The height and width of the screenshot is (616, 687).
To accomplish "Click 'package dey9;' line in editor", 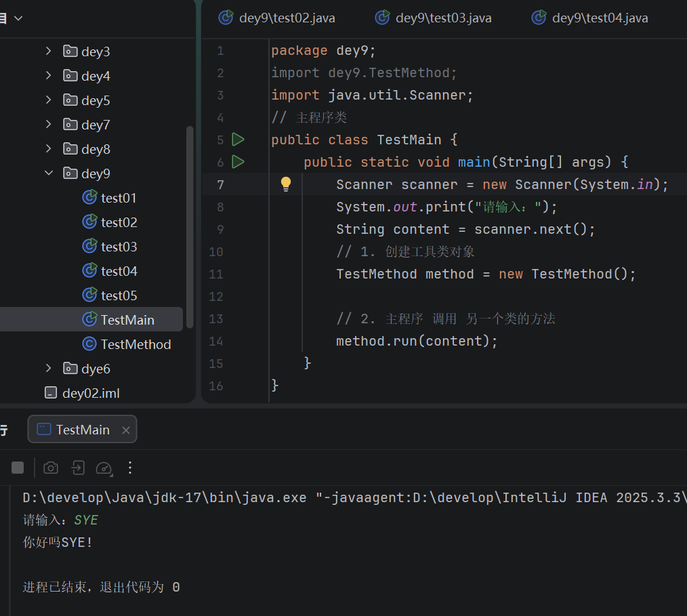I will click(323, 50).
